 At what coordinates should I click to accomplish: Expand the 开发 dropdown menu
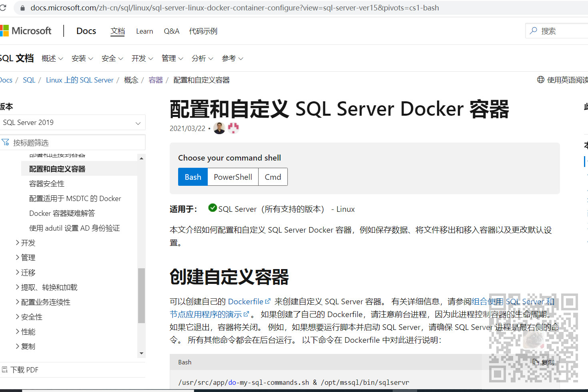tap(142, 58)
